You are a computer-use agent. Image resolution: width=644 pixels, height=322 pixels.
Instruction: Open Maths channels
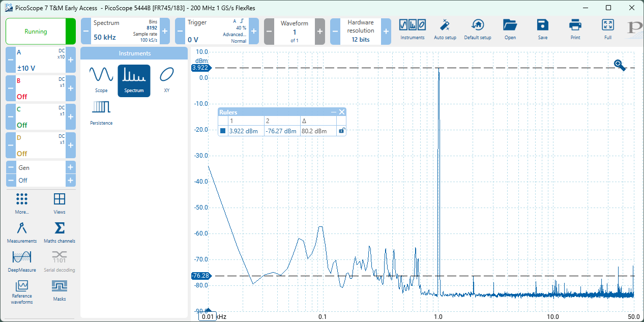point(60,232)
